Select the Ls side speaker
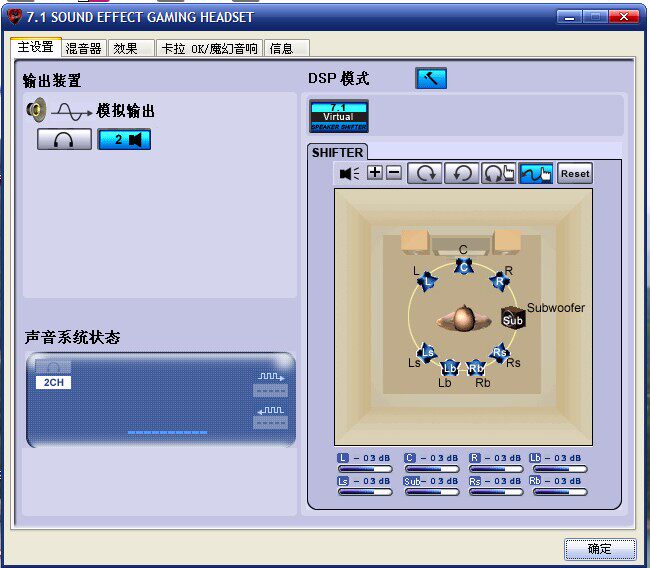Viewport: 650px width, 568px height. tap(427, 352)
